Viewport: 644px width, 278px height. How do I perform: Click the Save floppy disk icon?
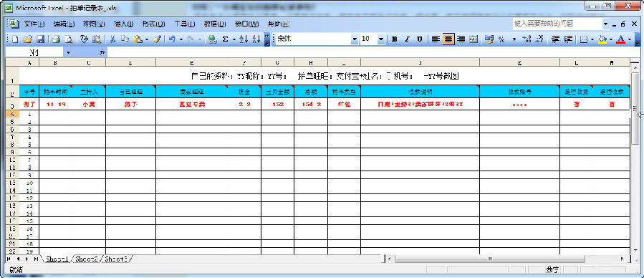[x=41, y=39]
